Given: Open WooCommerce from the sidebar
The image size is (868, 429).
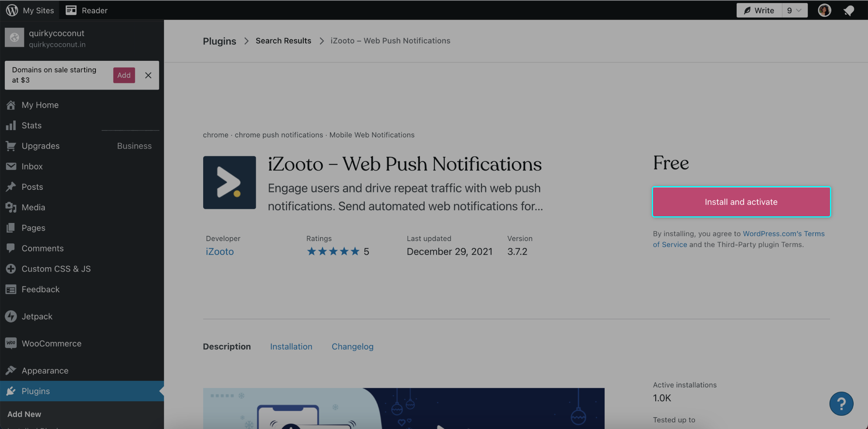Looking at the screenshot, I should click(51, 343).
